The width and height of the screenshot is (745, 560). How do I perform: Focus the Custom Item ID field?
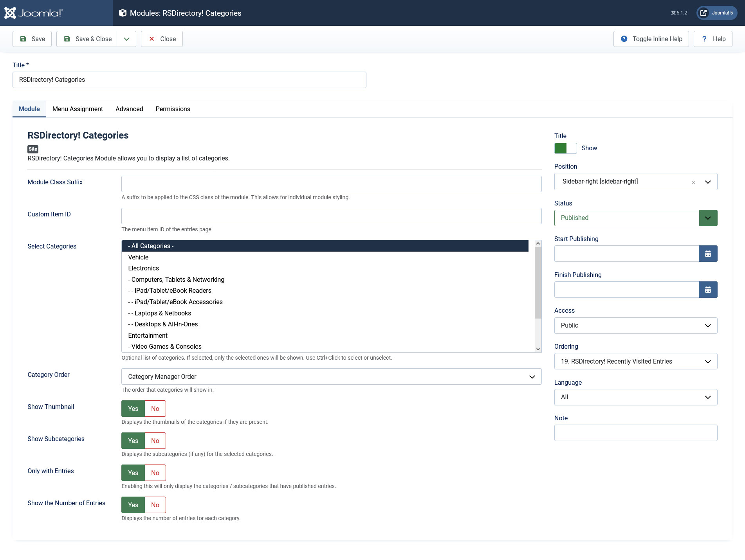(x=332, y=216)
